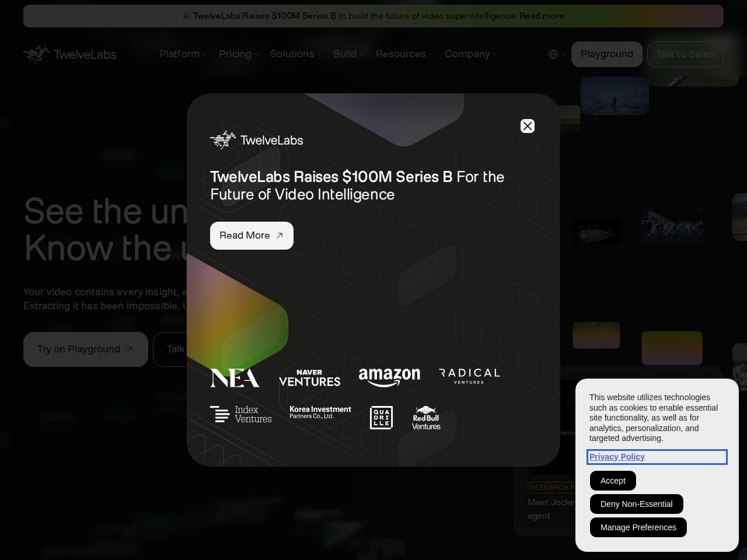This screenshot has width=747, height=560.
Task: Open Manage Preferences for cookies
Action: click(638, 527)
